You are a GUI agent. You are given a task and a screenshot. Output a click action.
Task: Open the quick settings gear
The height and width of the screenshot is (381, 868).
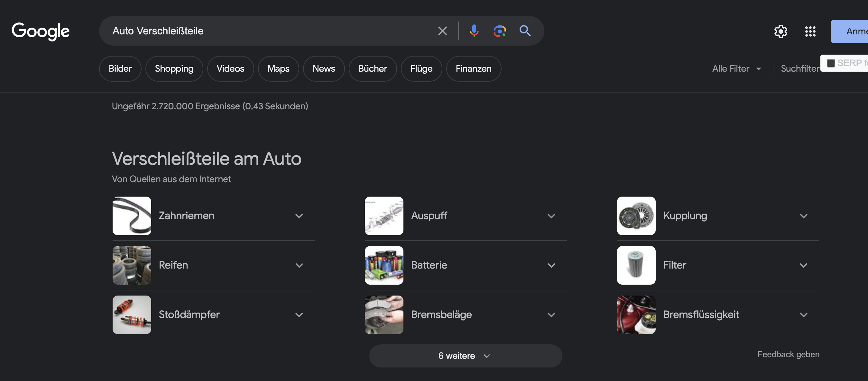pos(781,31)
